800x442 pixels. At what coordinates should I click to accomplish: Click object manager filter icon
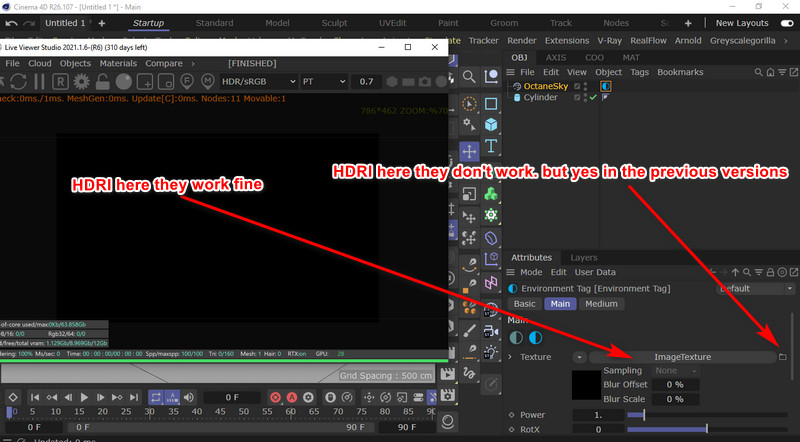(x=782, y=72)
